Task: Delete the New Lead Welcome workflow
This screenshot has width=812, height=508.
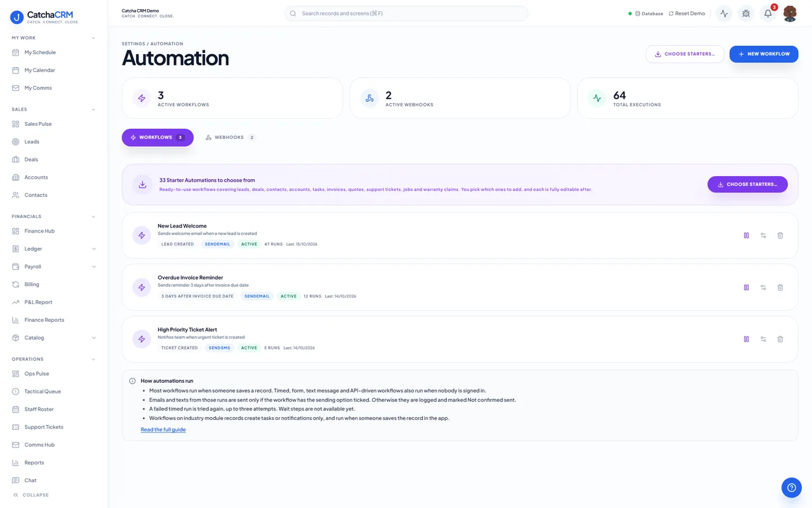Action: click(780, 235)
